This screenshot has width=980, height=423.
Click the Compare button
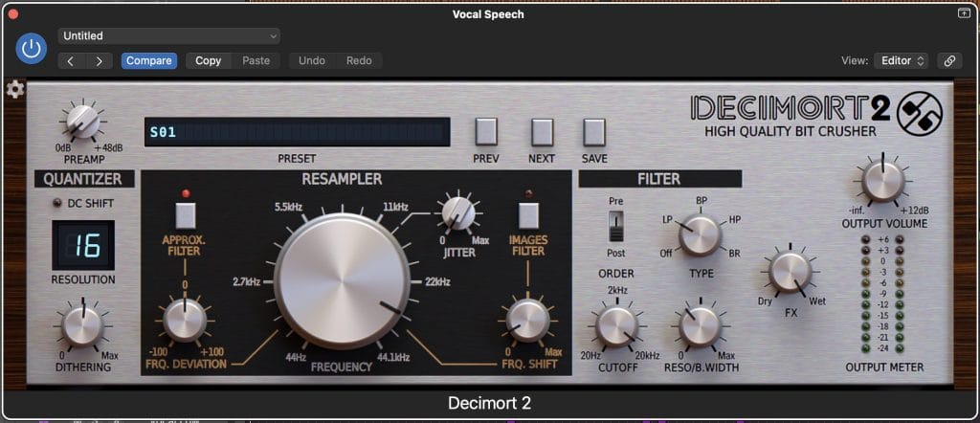[149, 60]
